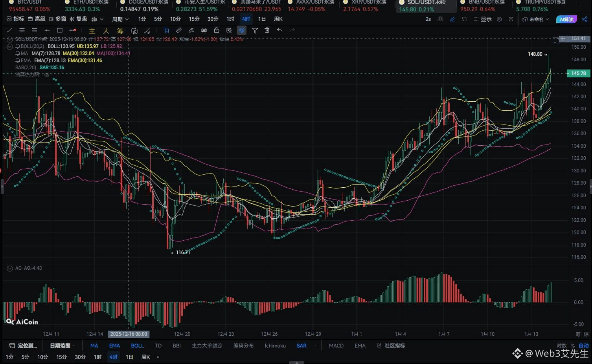592x364 pixels.
Task: Select the ETH/USDT永续 ticker tab
Action: [x=86, y=5]
